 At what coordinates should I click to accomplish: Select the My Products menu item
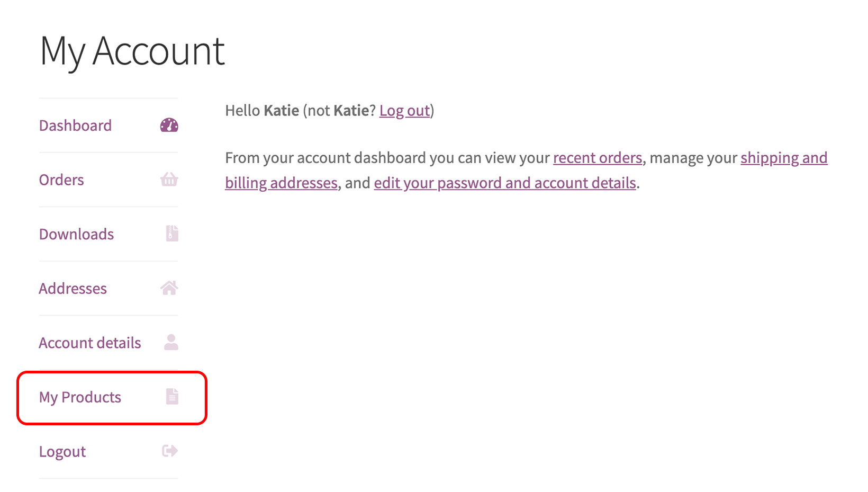[x=80, y=397]
